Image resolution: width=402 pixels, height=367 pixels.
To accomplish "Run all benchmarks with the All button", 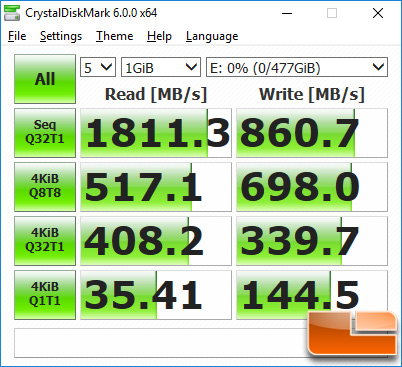I will [x=45, y=79].
